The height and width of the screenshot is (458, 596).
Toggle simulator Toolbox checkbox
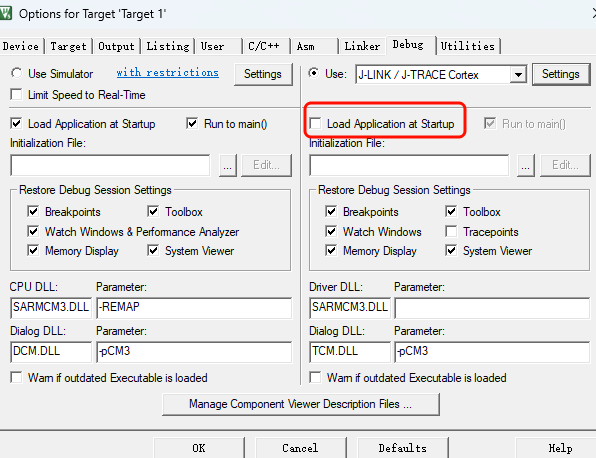(153, 211)
